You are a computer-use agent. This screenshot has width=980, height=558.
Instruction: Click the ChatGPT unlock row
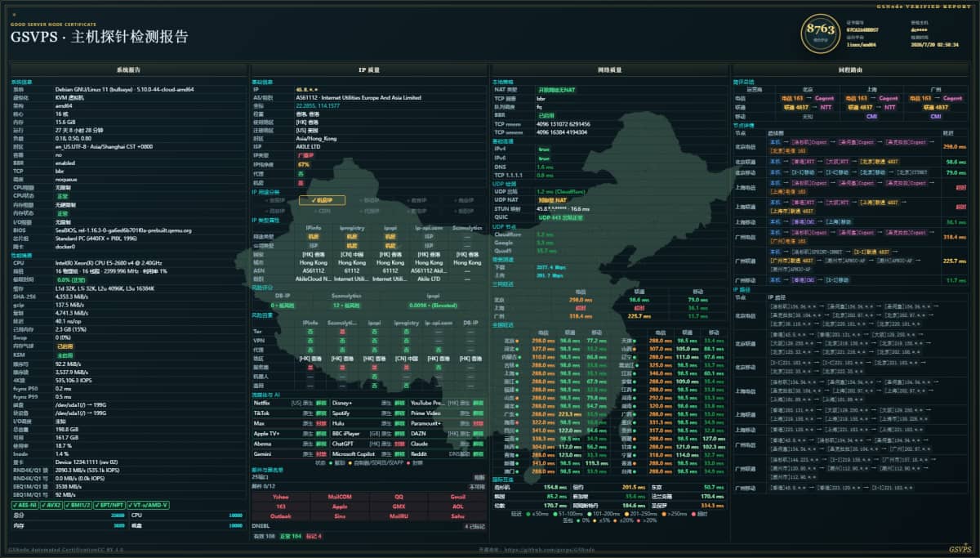(368, 443)
